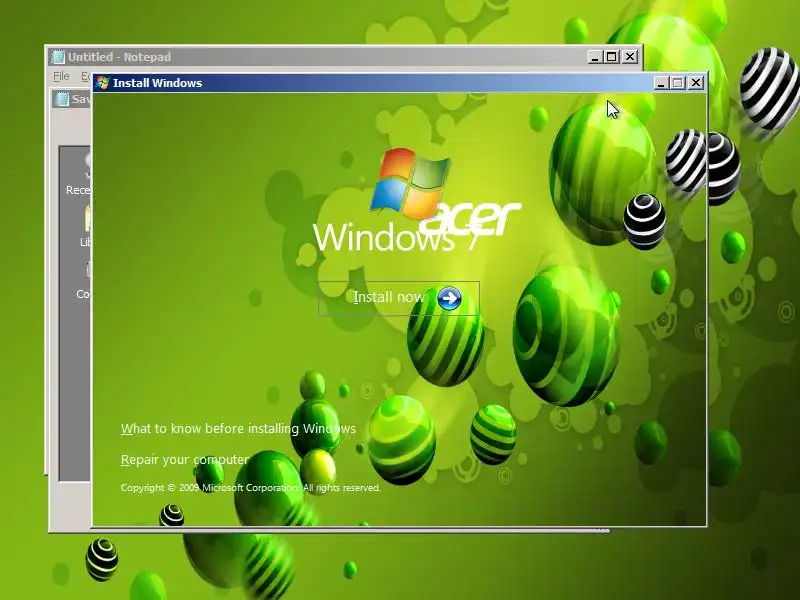Minimize the Untitled - Notepad window
The width and height of the screenshot is (800, 600).
[x=594, y=57]
